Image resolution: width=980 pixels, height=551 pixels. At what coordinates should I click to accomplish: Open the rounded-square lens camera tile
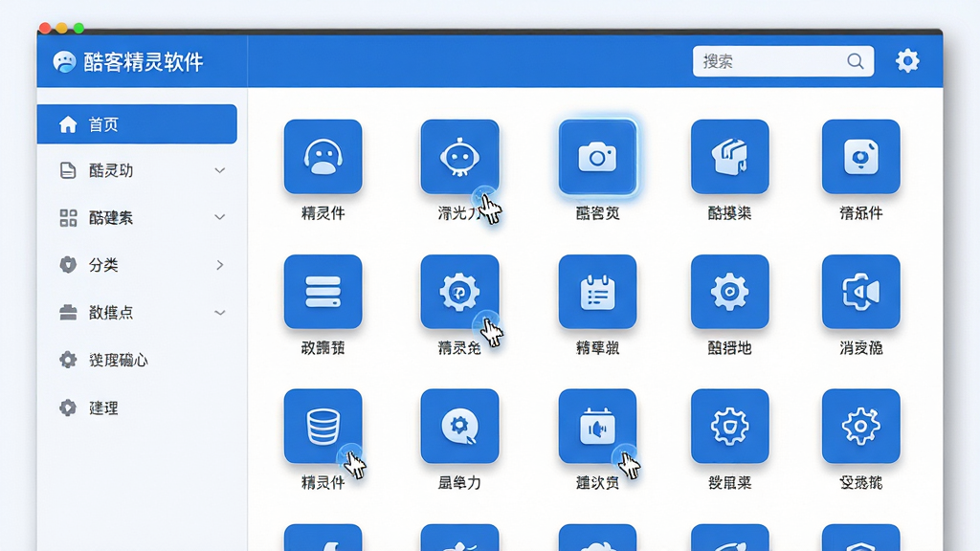click(x=860, y=157)
